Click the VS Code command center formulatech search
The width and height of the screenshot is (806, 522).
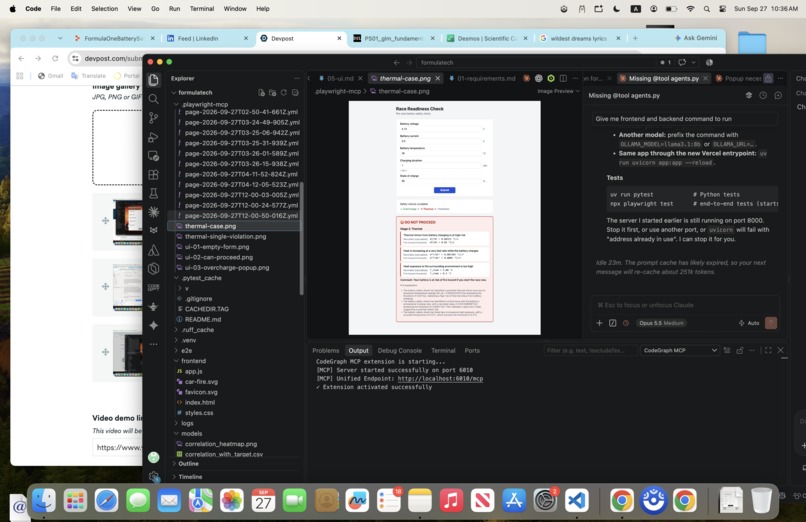tap(533, 62)
